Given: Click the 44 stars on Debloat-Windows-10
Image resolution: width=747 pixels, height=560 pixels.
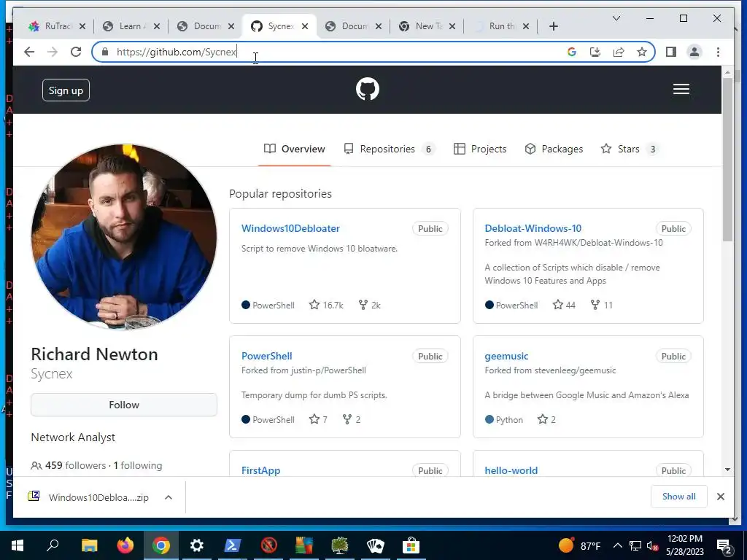Looking at the screenshot, I should point(564,305).
